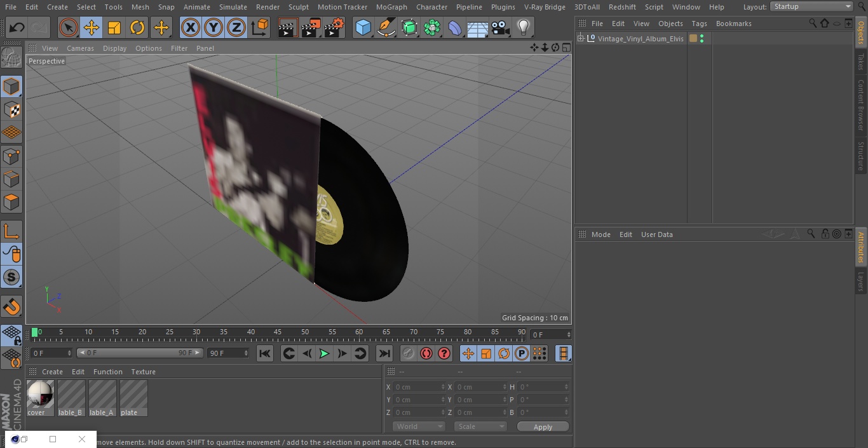This screenshot has height=448, width=868.
Task: Toggle visibility dots of Vintage_Vinyl_Album_Elvis
Action: [x=702, y=39]
